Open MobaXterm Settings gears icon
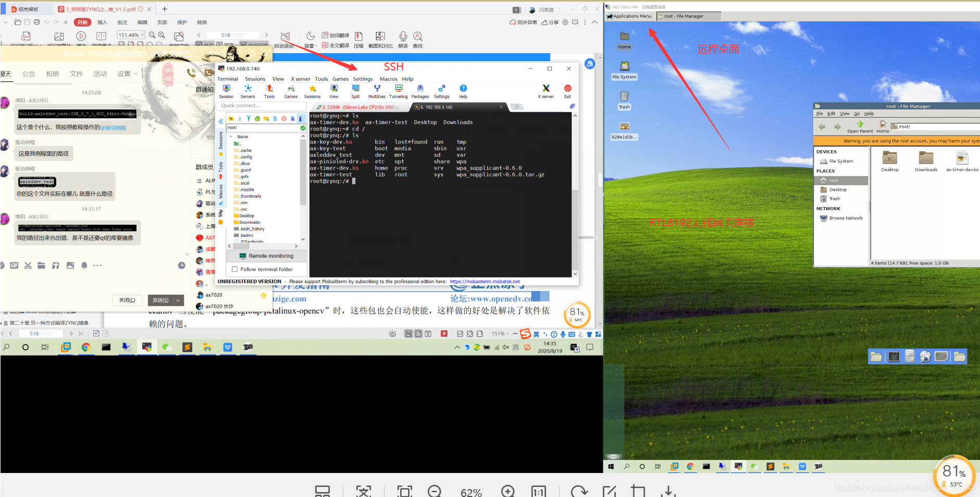The image size is (980, 497). (x=442, y=91)
